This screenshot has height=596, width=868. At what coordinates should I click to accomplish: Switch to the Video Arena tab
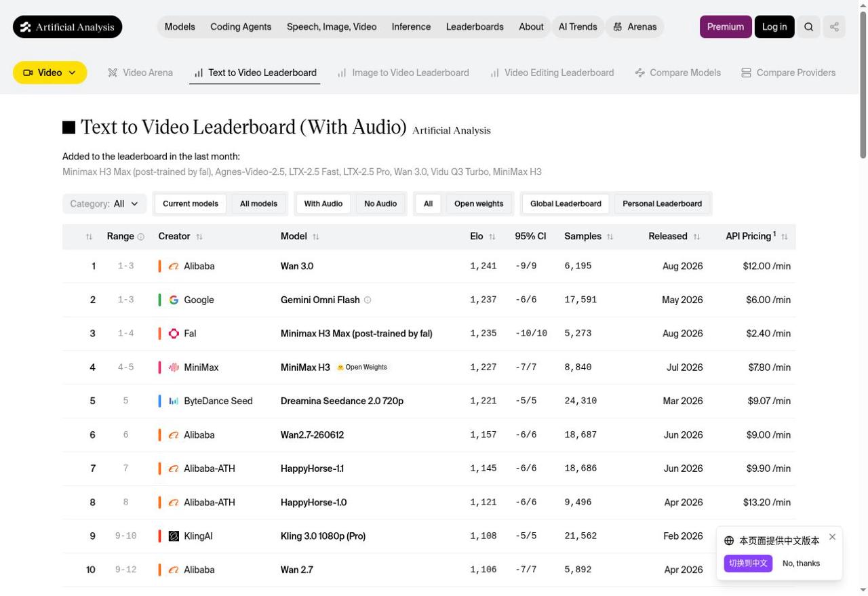tap(140, 73)
